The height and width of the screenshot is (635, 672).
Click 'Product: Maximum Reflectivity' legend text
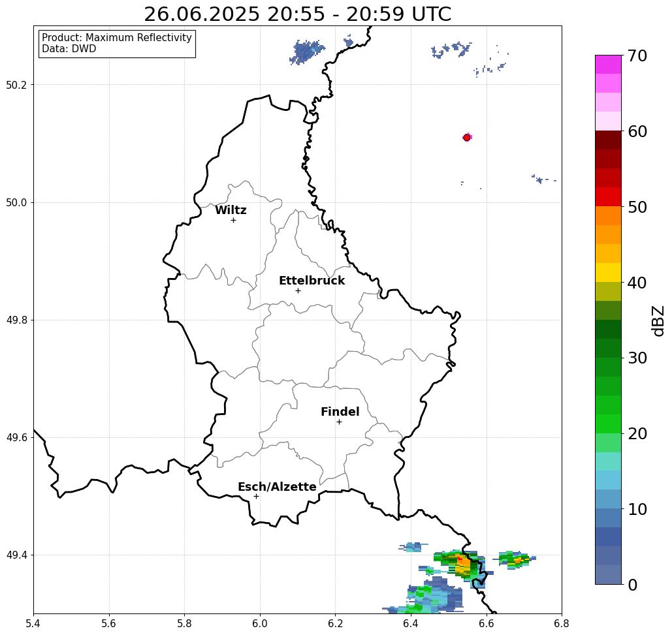coord(116,38)
